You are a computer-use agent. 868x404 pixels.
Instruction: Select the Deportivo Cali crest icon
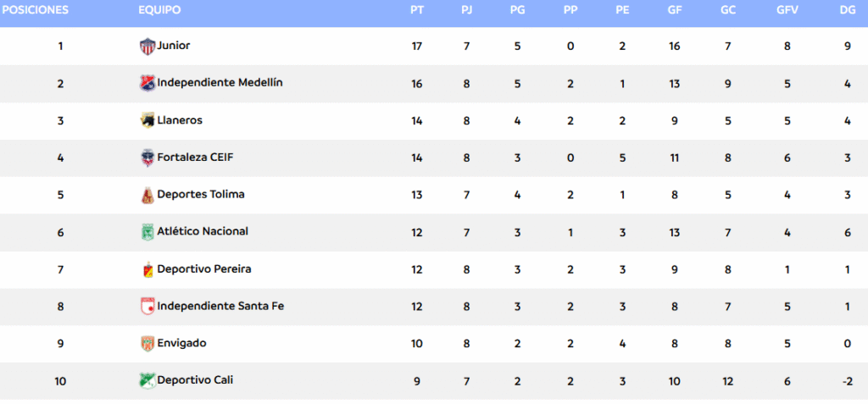147,381
